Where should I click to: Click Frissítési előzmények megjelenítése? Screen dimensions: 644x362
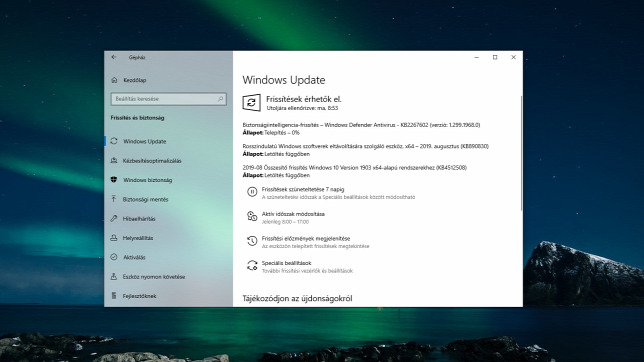306,238
